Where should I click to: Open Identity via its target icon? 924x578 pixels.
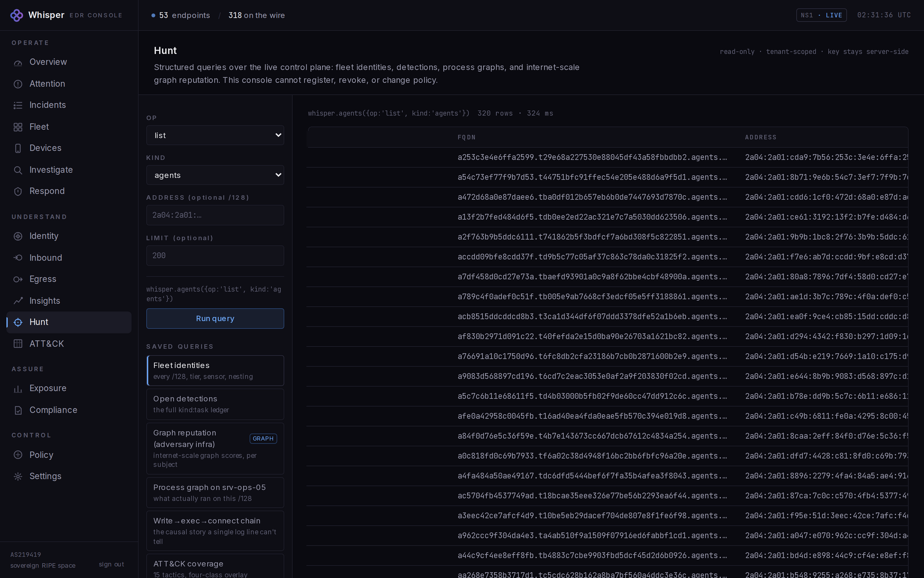click(18, 236)
